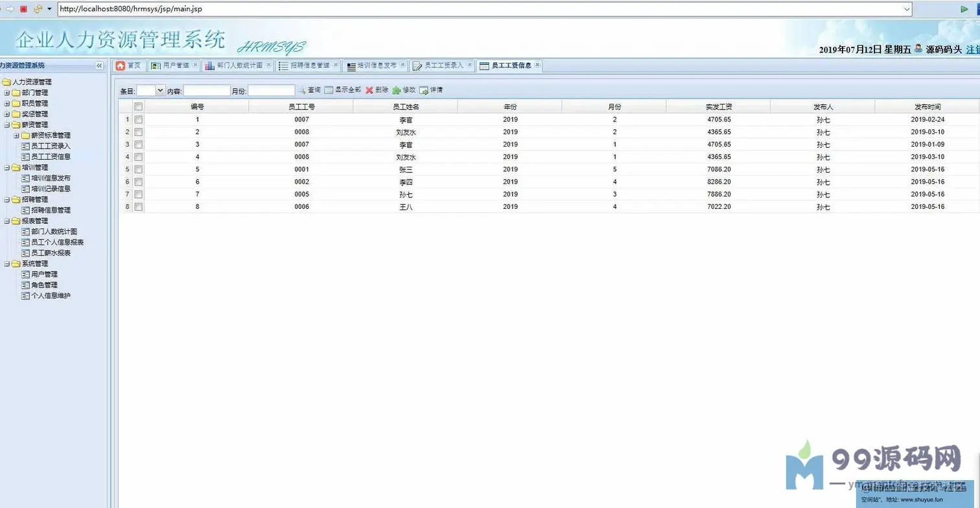Sort by the 实发工资 column header
This screenshot has height=508, width=980.
(x=718, y=106)
